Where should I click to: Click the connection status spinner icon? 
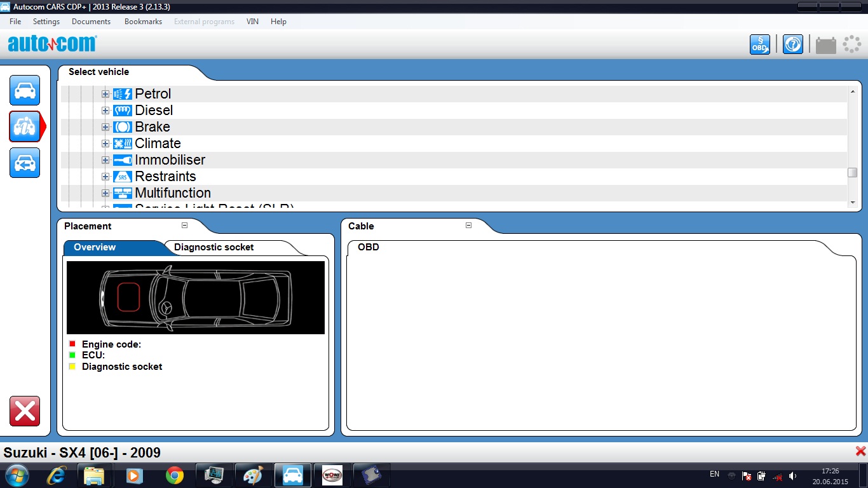[851, 44]
